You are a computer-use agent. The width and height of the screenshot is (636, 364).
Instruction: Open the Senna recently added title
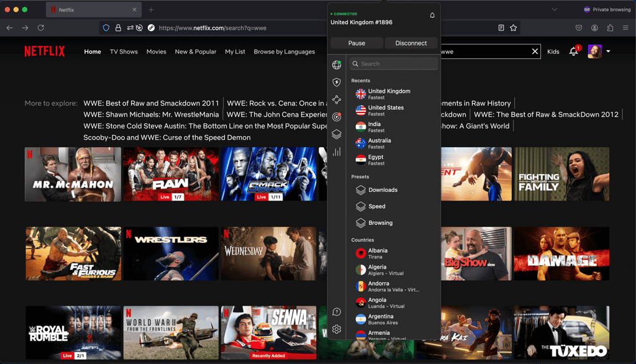268,333
